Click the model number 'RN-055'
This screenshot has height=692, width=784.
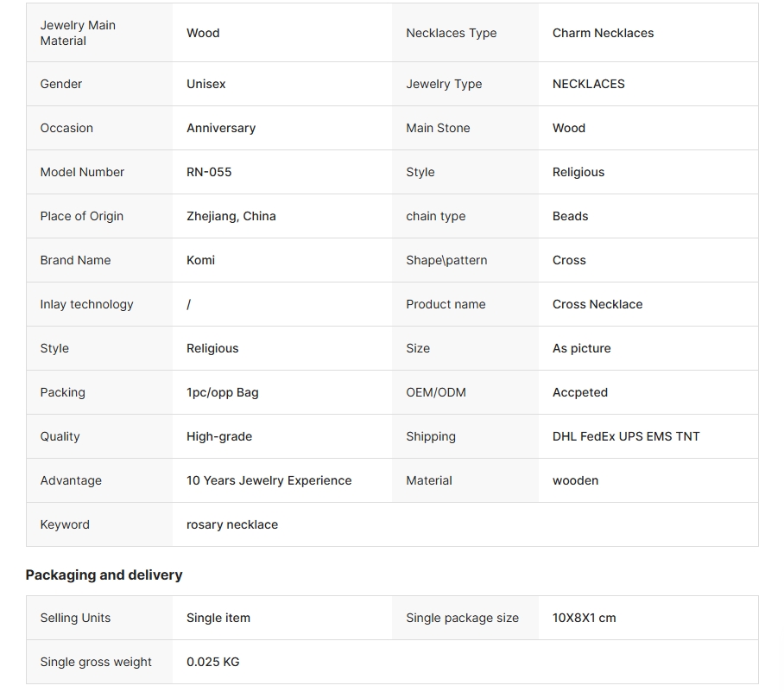(209, 172)
